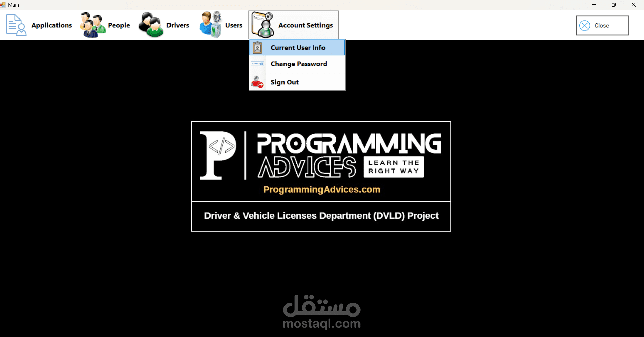Click the Account Settings icon

[263, 25]
